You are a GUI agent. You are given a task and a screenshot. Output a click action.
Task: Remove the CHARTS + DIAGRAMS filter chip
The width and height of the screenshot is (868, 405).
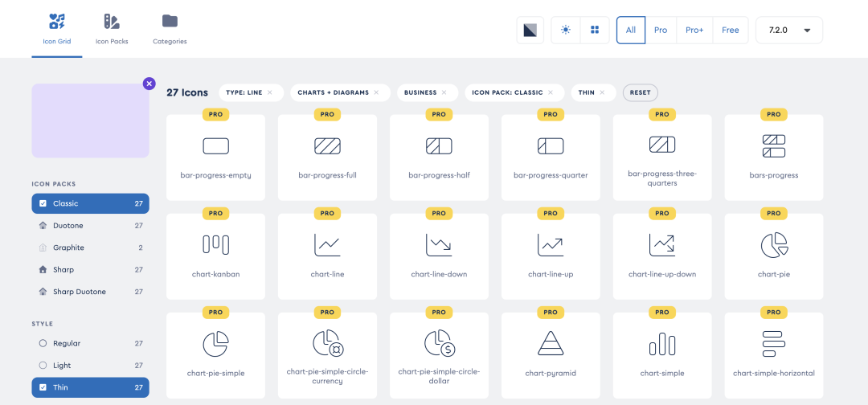[376, 93]
